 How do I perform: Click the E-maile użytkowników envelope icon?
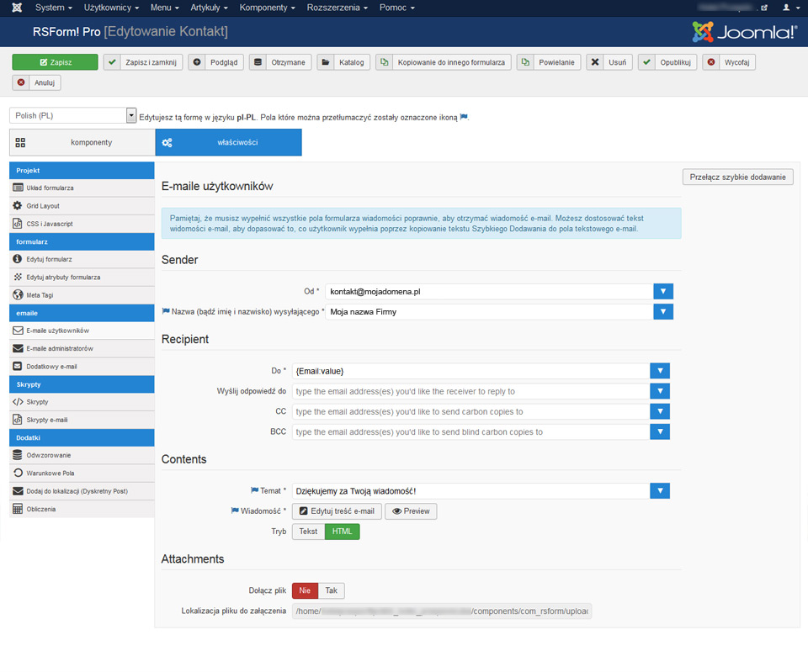click(18, 331)
